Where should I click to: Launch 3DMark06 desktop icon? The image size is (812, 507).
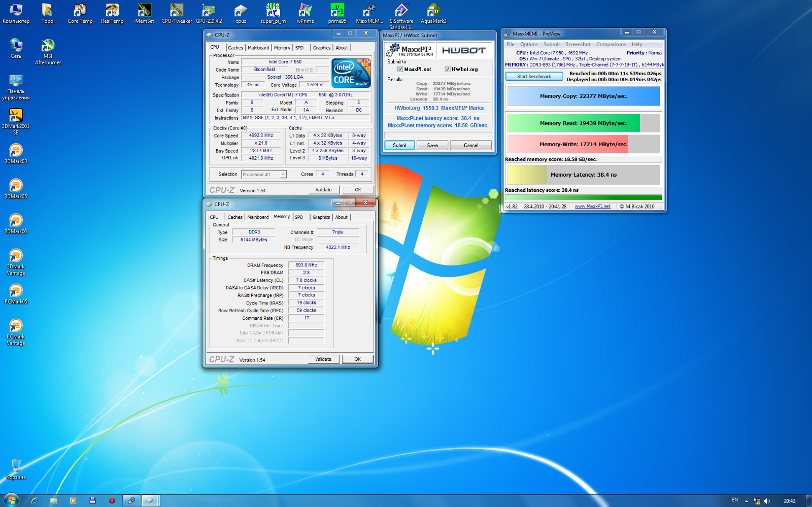16,224
